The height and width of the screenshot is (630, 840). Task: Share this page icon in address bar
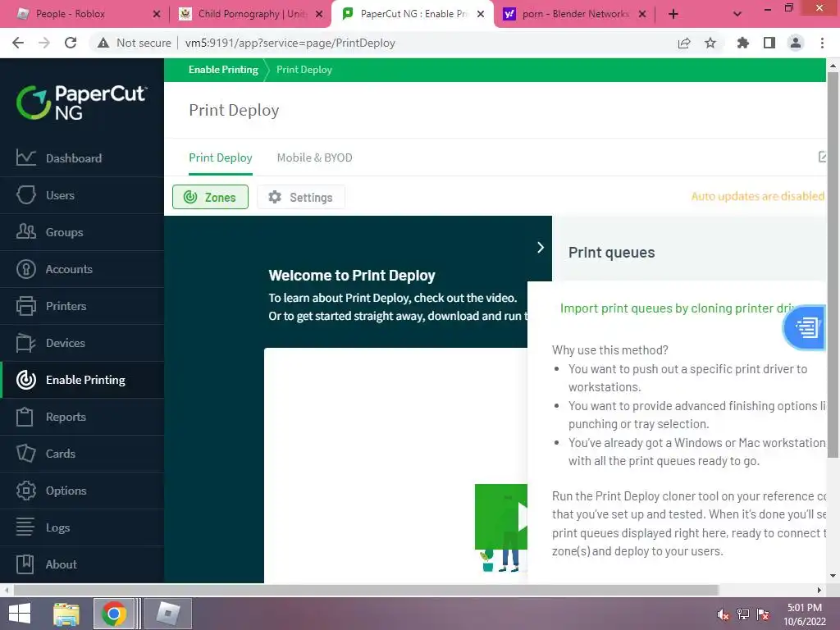point(684,43)
